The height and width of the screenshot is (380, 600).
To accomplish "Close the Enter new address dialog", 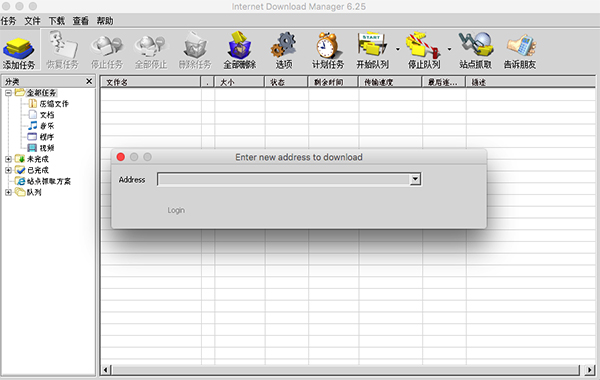I will (121, 157).
